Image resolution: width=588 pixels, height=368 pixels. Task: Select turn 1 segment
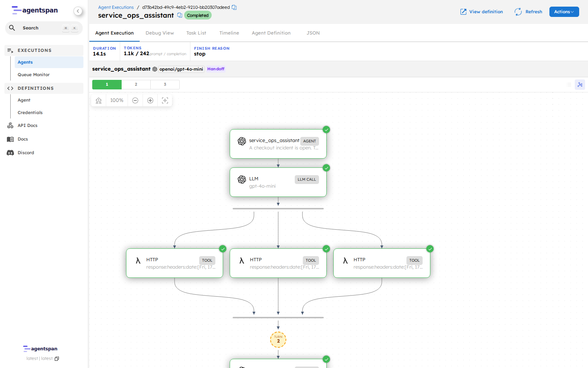coord(107,85)
